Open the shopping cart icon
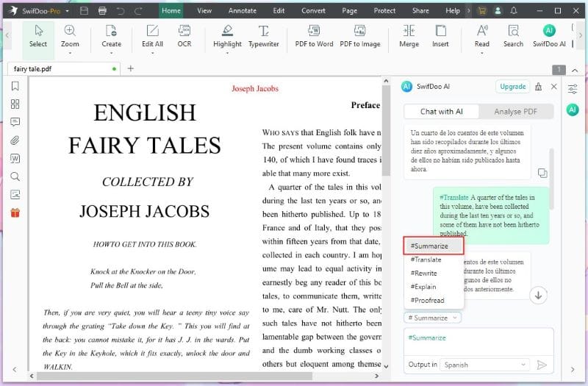The width and height of the screenshot is (588, 386). pos(482,11)
